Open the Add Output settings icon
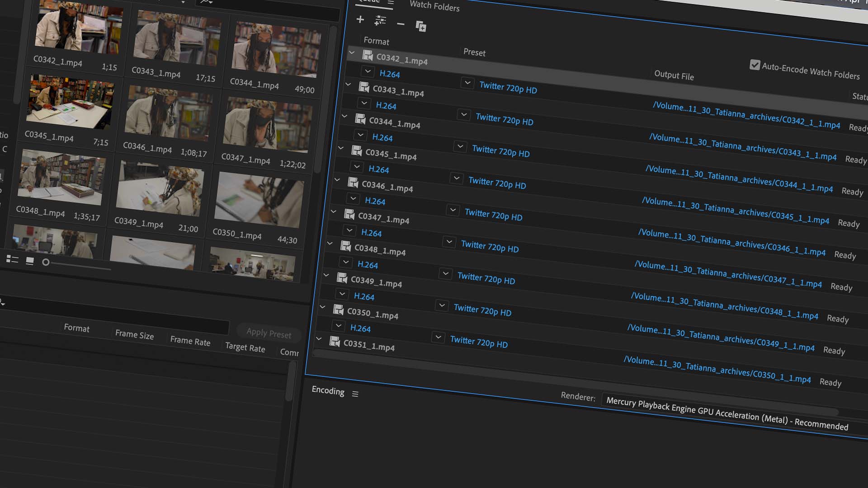 pos(380,21)
